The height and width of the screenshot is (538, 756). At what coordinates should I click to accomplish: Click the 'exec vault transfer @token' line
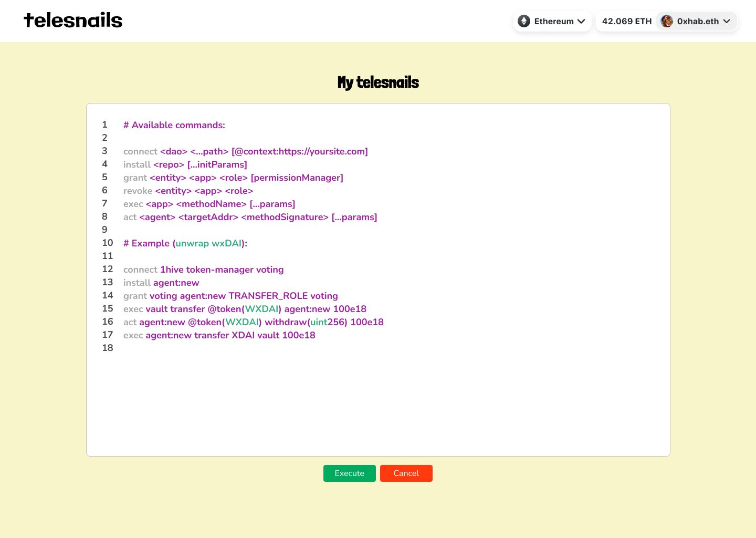[245, 309]
